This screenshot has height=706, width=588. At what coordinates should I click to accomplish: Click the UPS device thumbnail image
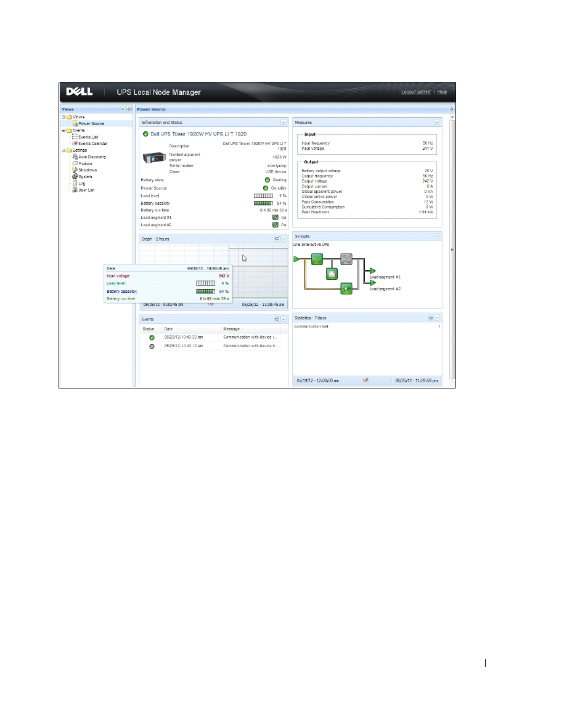click(x=154, y=158)
